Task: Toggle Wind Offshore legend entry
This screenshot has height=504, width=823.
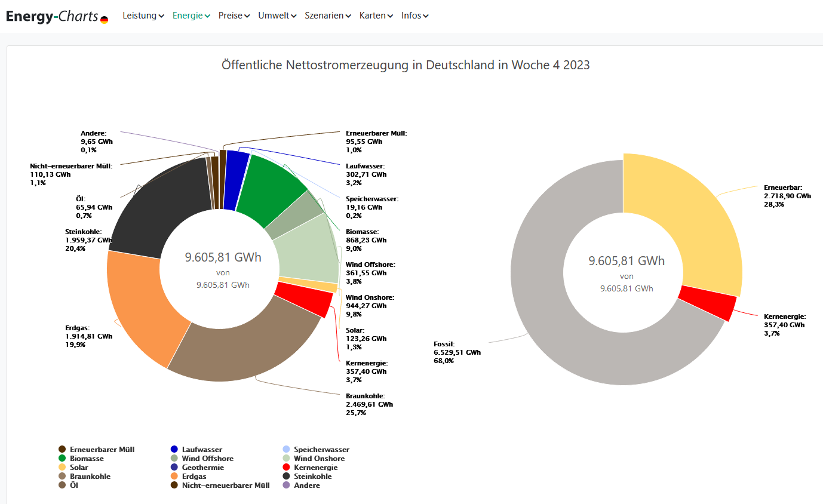Action: coord(202,458)
